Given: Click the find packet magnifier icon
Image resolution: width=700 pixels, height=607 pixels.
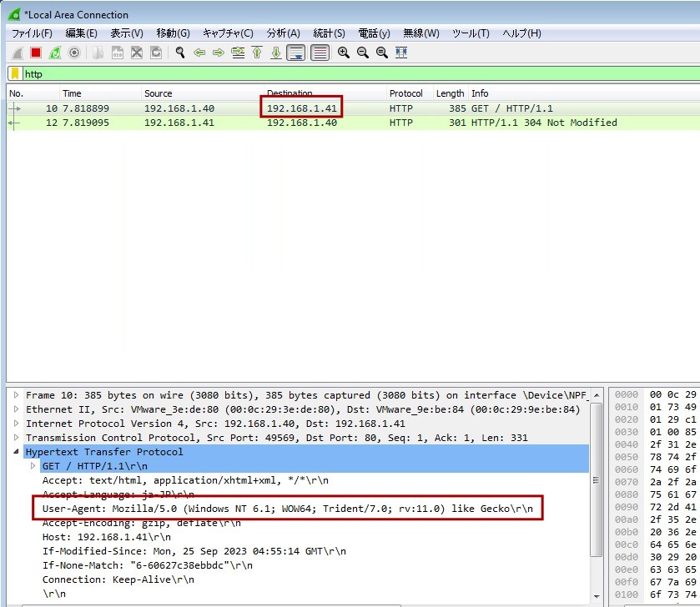Looking at the screenshot, I should [179, 53].
